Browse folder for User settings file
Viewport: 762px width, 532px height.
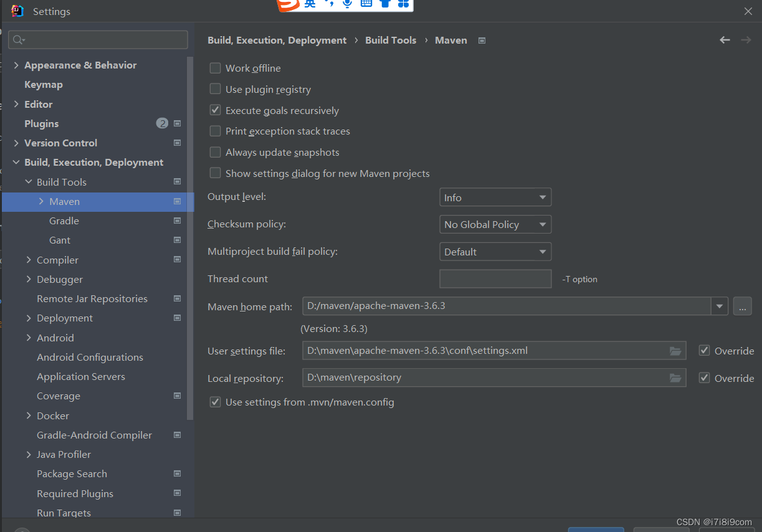tap(675, 351)
